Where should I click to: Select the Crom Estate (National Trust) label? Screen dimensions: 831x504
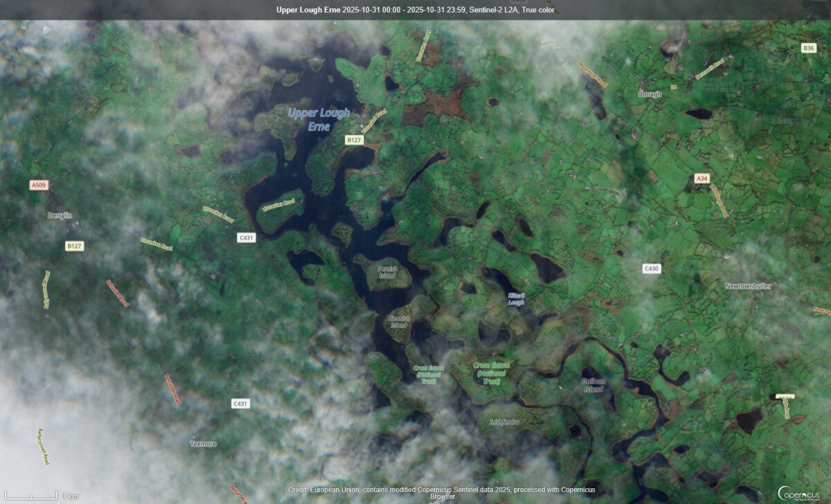coord(490,372)
